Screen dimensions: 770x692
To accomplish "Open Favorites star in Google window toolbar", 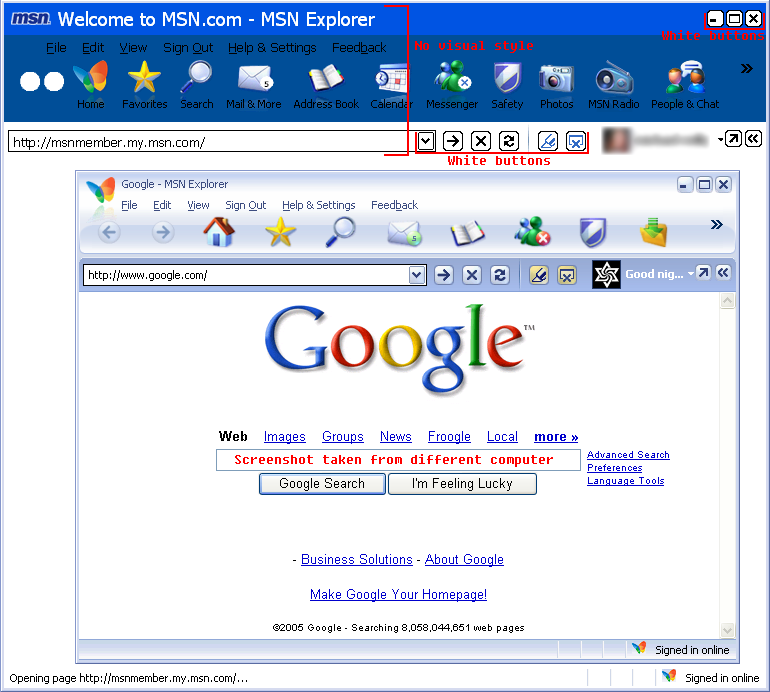I will [x=280, y=232].
